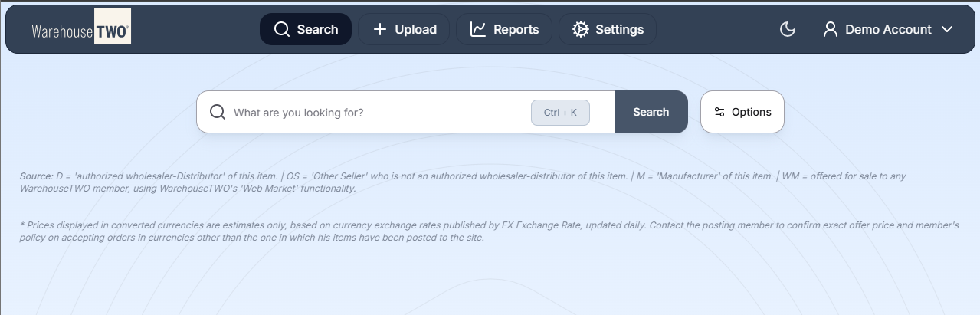The width and height of the screenshot is (980, 315).
Task: Toggle dark mode with the moon icon
Action: (x=788, y=29)
